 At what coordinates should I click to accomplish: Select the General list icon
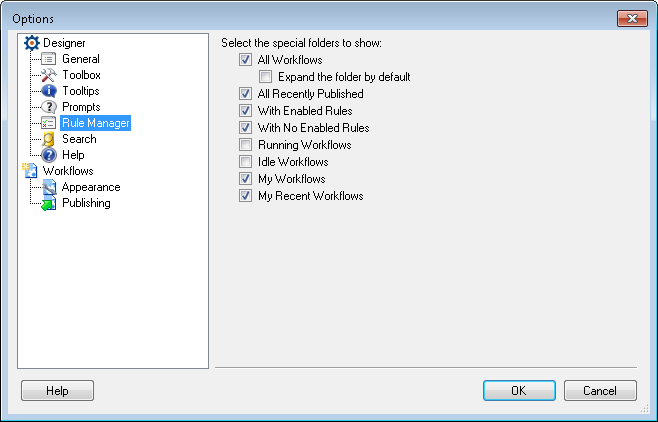click(49, 59)
